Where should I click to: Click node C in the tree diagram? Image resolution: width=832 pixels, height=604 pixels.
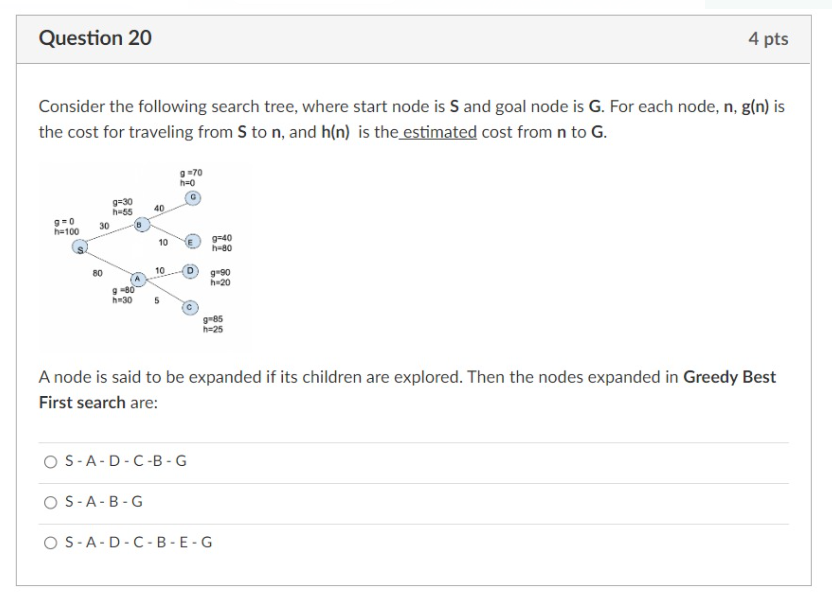(189, 307)
